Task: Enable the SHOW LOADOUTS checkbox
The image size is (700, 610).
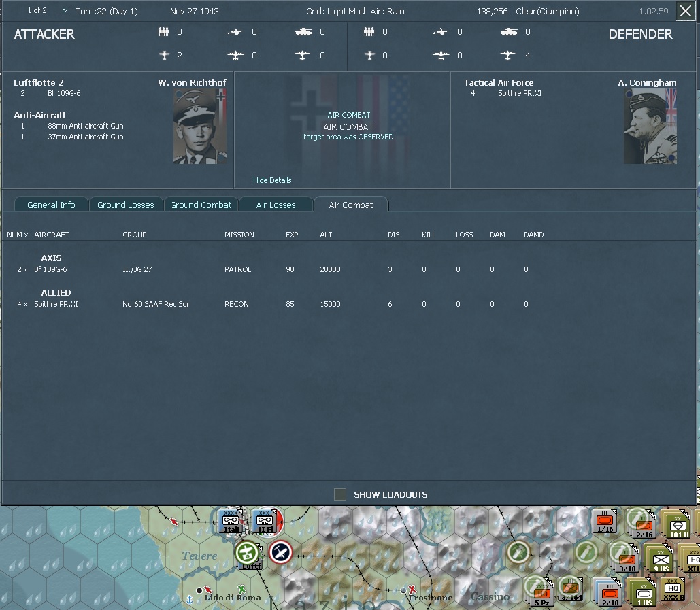Action: (340, 494)
